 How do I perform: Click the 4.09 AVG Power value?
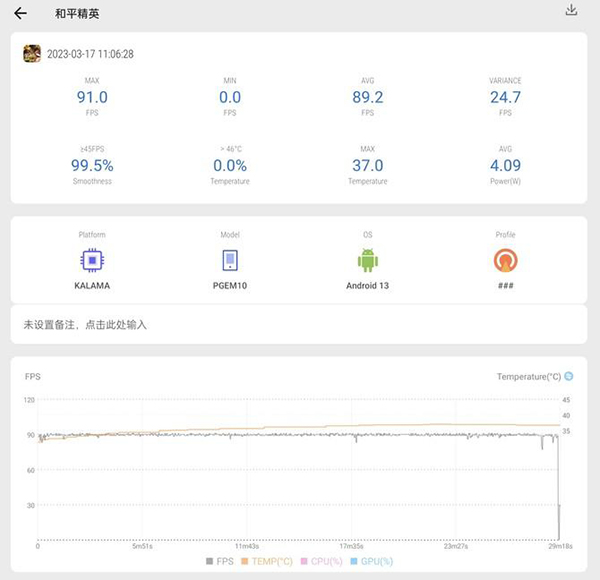coord(505,166)
